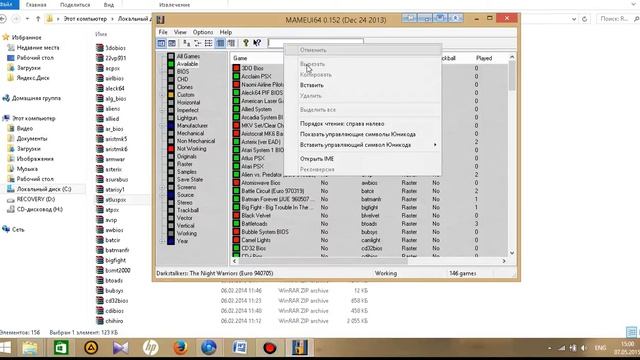The width and height of the screenshot is (640, 360).
Task: Select Локальный диск (C:) in Explorer sidebar
Action: coord(44,189)
